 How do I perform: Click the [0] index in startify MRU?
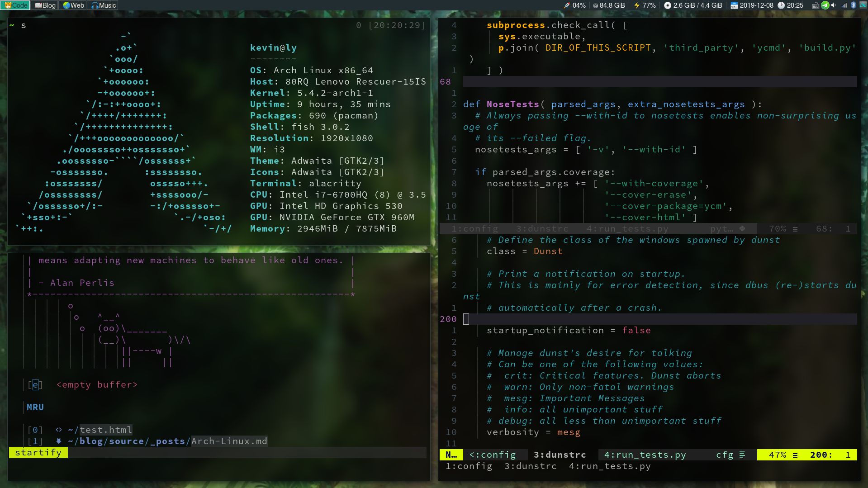[x=35, y=430]
